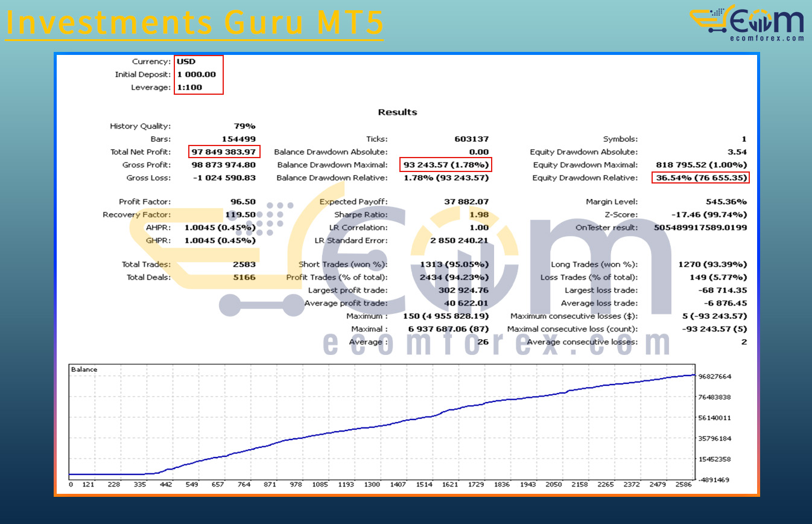Select Balance Drawdown Relative value 1.78% (93 243.57)

[446, 178]
